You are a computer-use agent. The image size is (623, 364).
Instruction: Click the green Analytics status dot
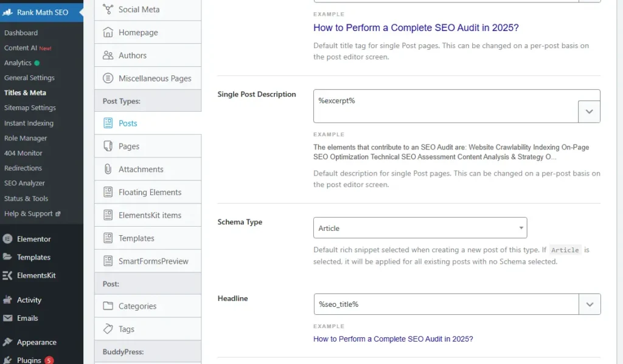point(37,63)
